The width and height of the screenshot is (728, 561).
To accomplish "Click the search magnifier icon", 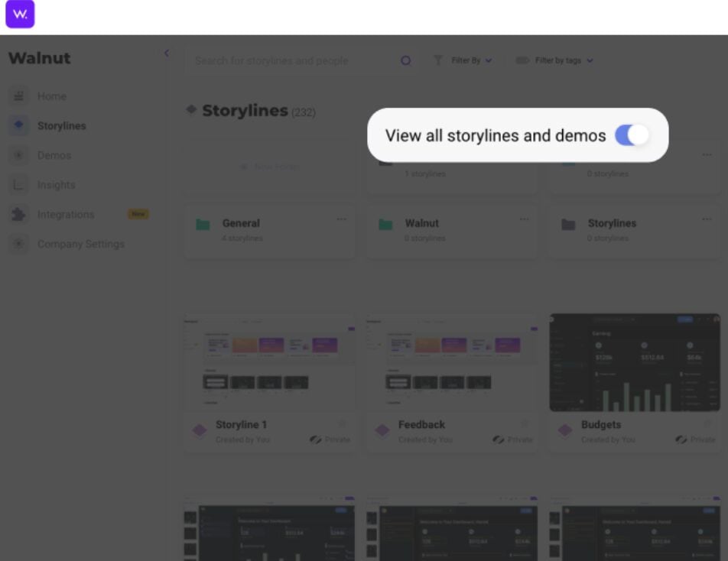I will coord(406,60).
